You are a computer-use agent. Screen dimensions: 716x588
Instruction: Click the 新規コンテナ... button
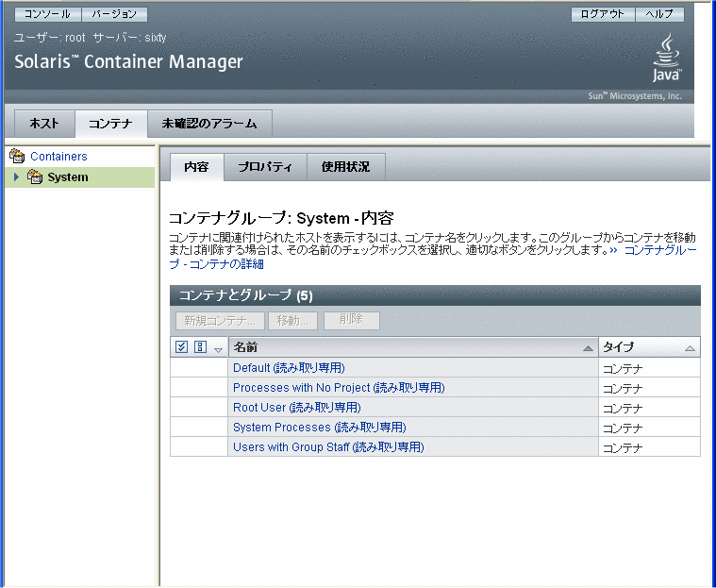point(220,321)
